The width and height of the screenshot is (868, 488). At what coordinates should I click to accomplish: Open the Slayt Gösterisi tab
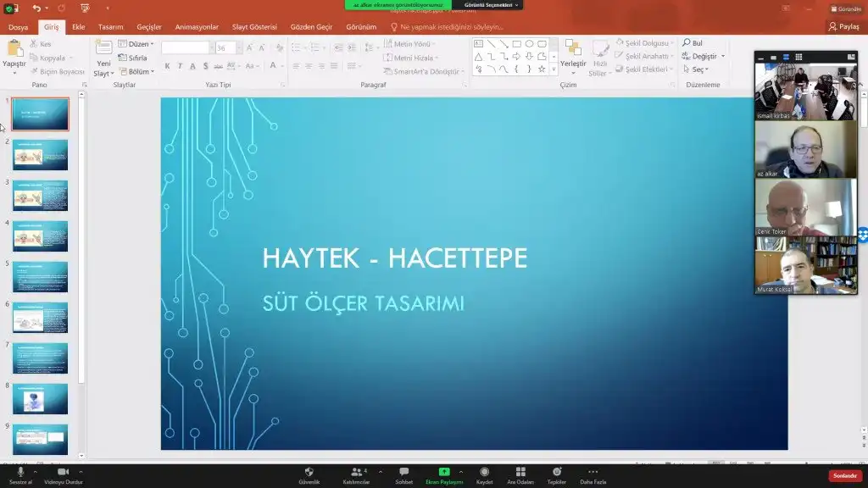[x=254, y=26]
